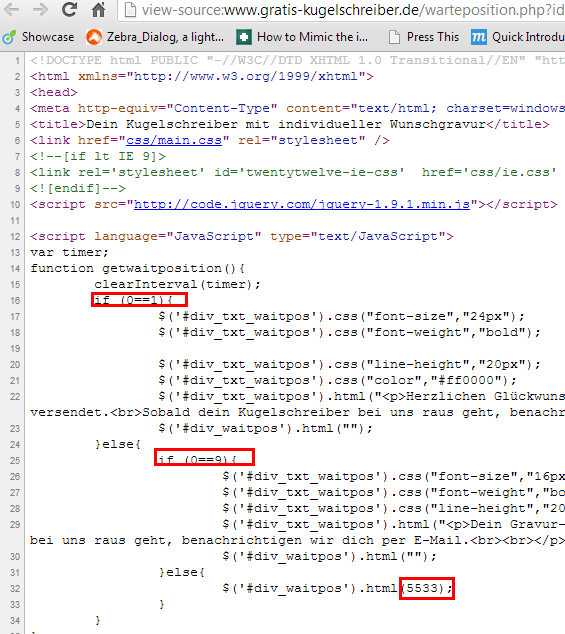
Task: Click line number 16 in the gutter
Action: [15, 300]
